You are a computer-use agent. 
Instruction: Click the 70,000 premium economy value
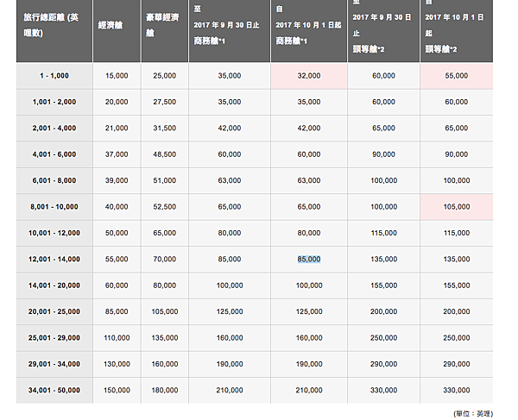165,260
